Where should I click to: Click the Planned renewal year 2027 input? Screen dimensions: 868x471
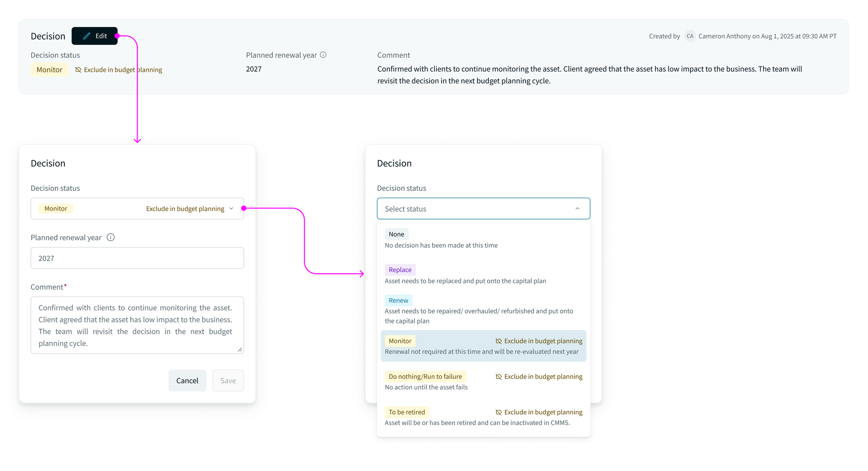[137, 258]
